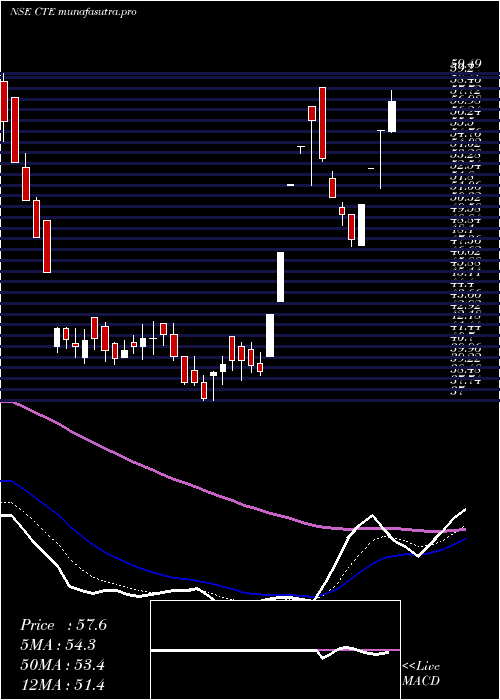Click inside the MACD inset chart box
This screenshot has width=500, height=700.
click(275, 650)
